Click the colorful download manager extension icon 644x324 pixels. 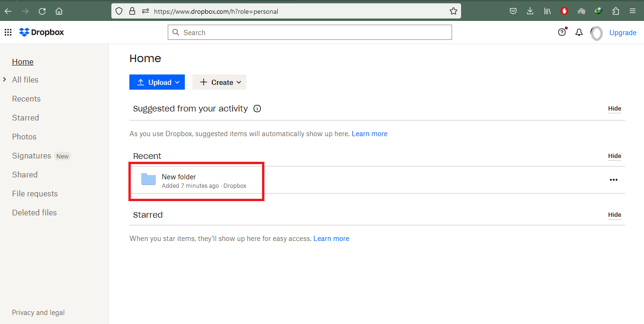(599, 11)
